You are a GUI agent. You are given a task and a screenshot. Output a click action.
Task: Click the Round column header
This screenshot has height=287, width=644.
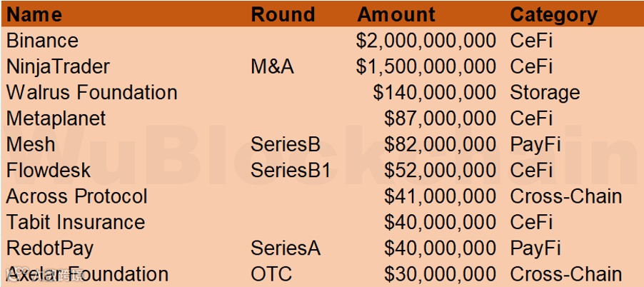click(283, 14)
